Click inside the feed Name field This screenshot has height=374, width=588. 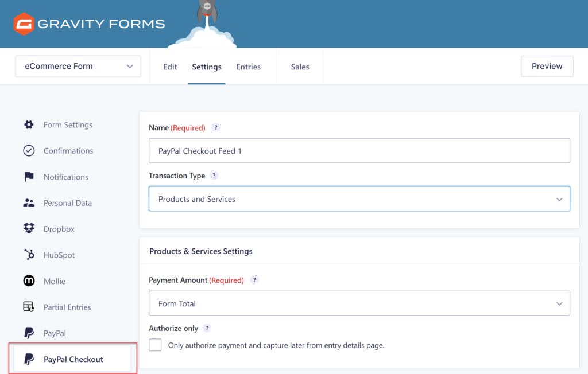tap(359, 151)
